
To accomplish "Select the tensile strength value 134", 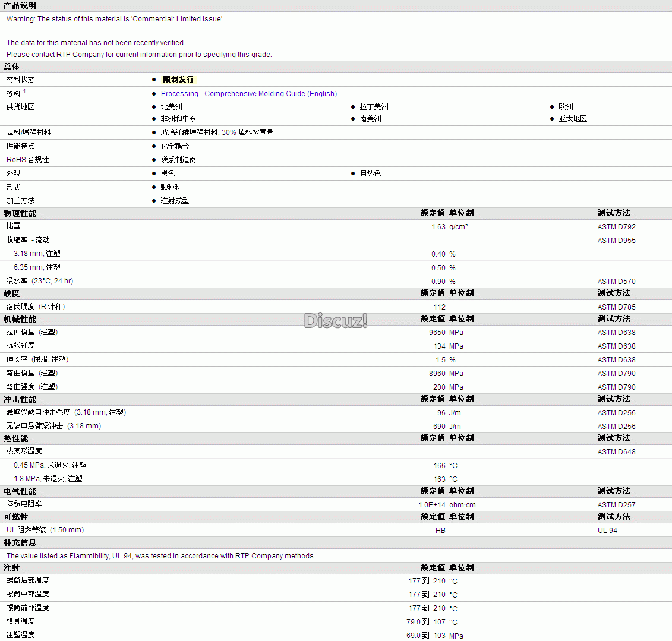I will 439,346.
